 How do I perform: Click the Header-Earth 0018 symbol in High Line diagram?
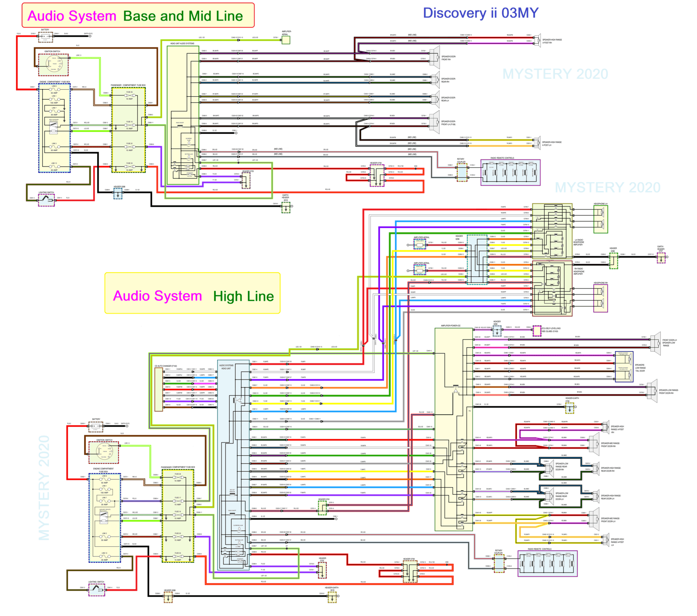pos(332,597)
